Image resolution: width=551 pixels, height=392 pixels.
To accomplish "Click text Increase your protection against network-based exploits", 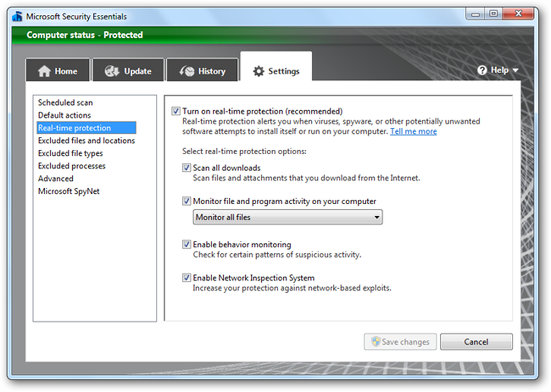I will (291, 288).
